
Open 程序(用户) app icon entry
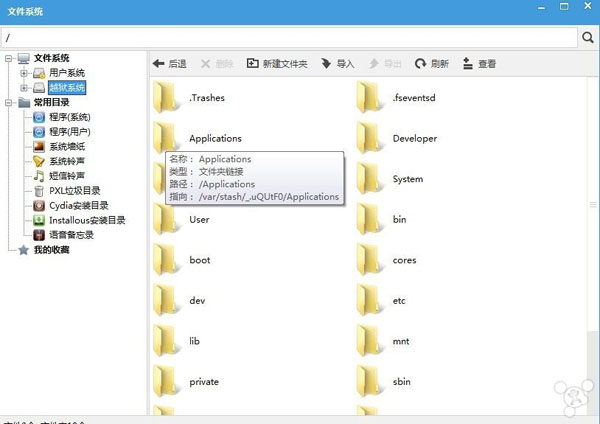pos(62,132)
